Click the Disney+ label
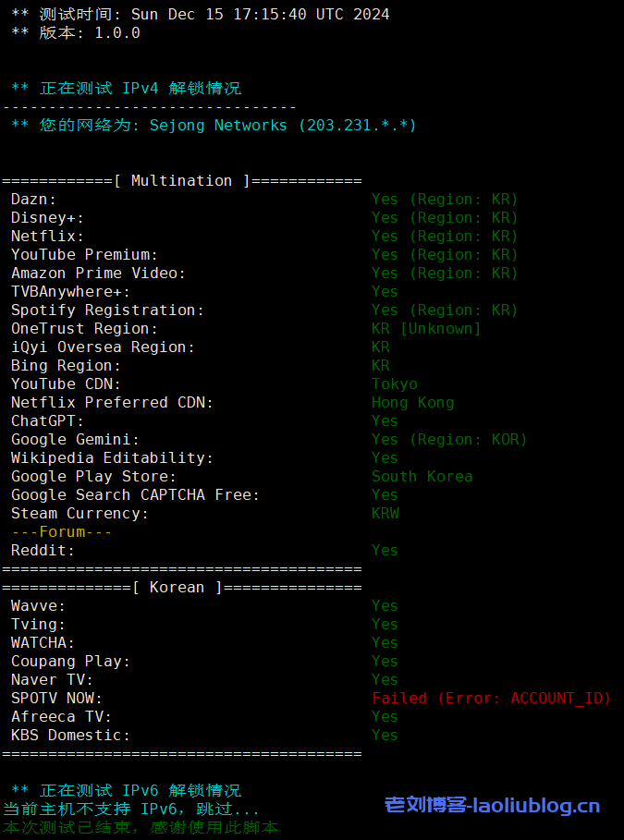The image size is (624, 840). point(47,218)
